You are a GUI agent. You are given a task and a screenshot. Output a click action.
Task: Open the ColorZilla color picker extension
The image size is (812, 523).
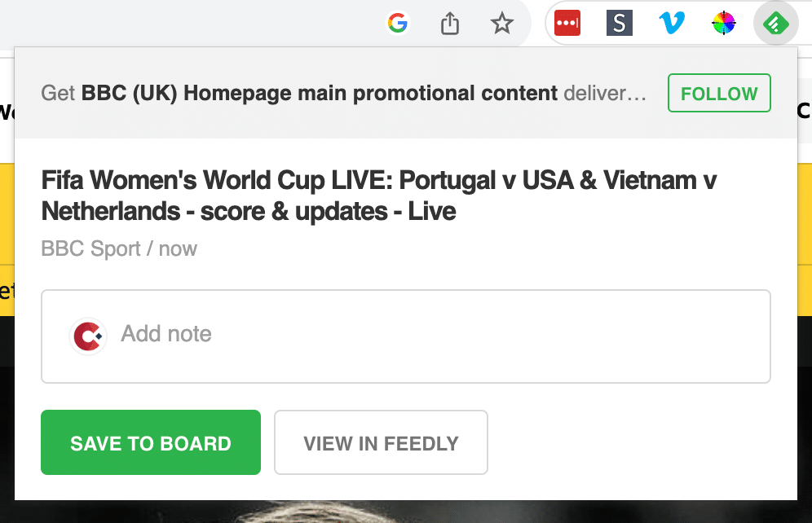[x=723, y=23]
